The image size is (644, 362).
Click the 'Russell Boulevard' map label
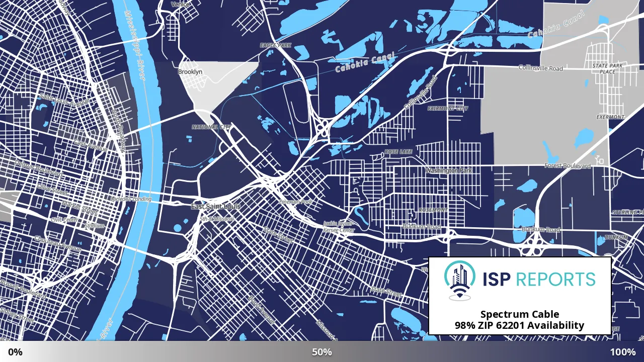click(23, 290)
